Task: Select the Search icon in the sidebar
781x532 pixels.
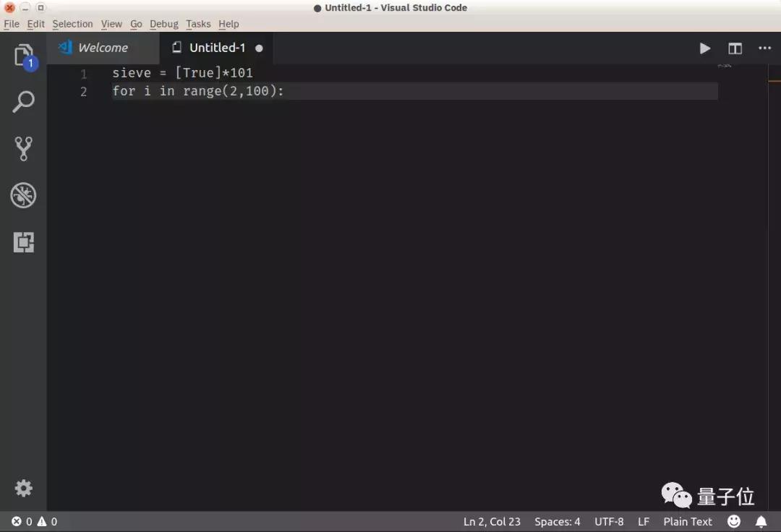Action: 24,101
